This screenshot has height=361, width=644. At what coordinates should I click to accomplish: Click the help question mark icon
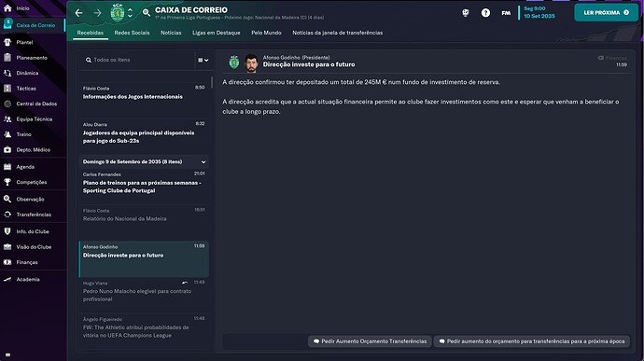(x=485, y=13)
